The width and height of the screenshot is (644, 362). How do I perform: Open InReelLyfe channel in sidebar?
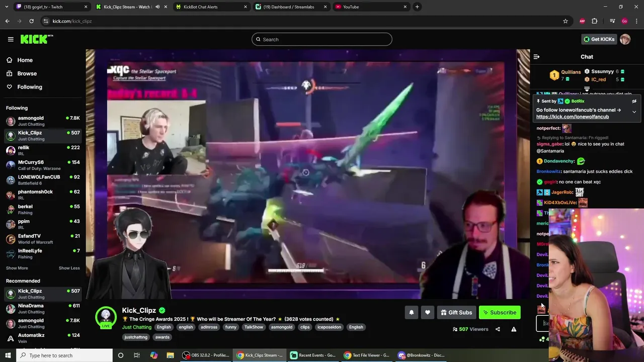42,253
